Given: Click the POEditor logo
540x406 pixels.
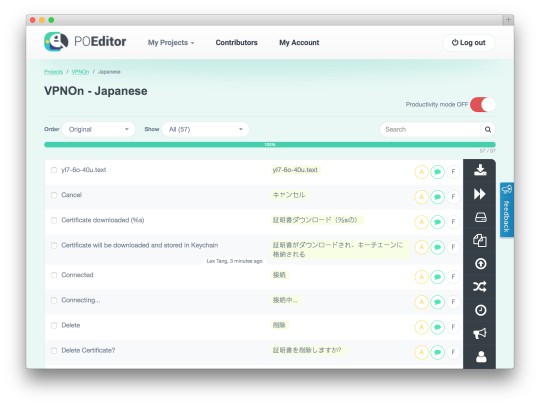Looking at the screenshot, I should tap(85, 42).
